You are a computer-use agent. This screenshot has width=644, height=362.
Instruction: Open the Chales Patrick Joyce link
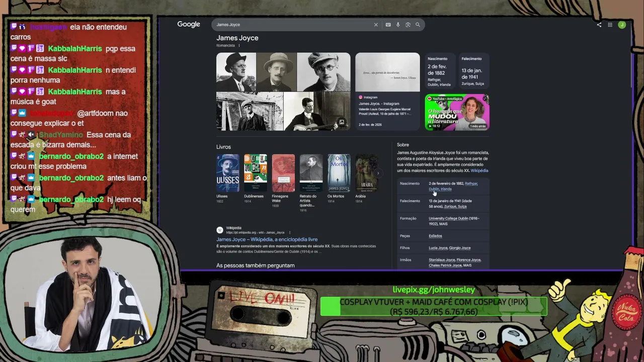pos(445,265)
